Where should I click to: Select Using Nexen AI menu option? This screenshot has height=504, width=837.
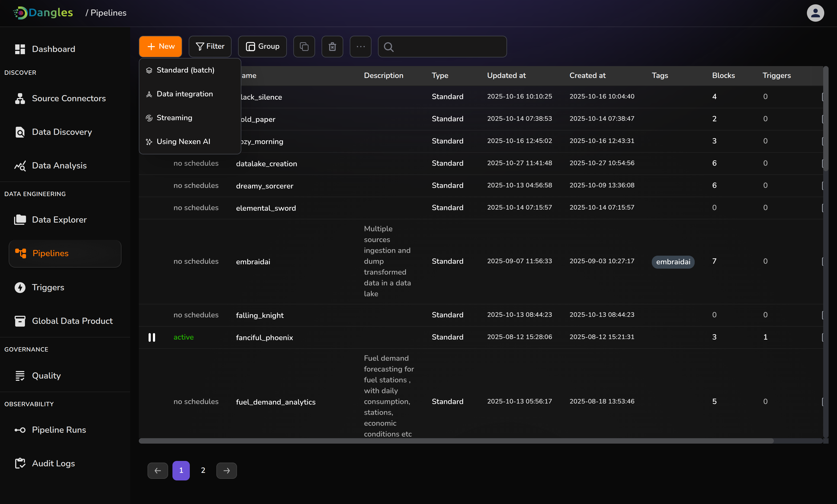(183, 142)
